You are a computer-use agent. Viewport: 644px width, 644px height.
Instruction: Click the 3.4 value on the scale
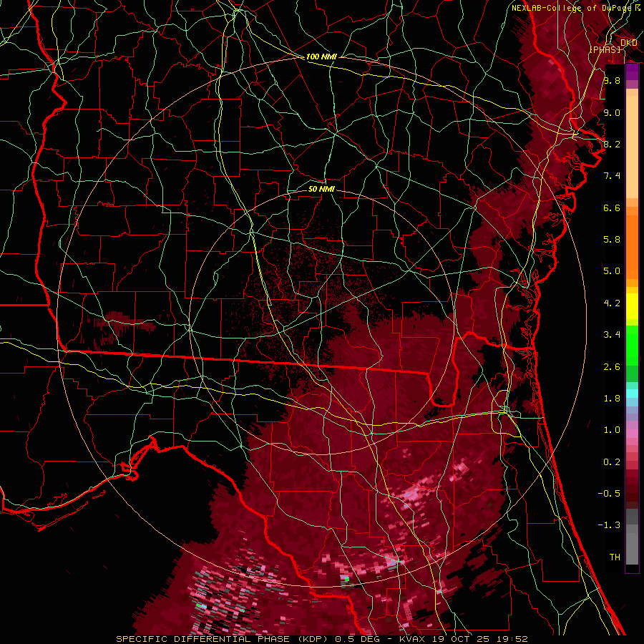pyautogui.click(x=612, y=335)
